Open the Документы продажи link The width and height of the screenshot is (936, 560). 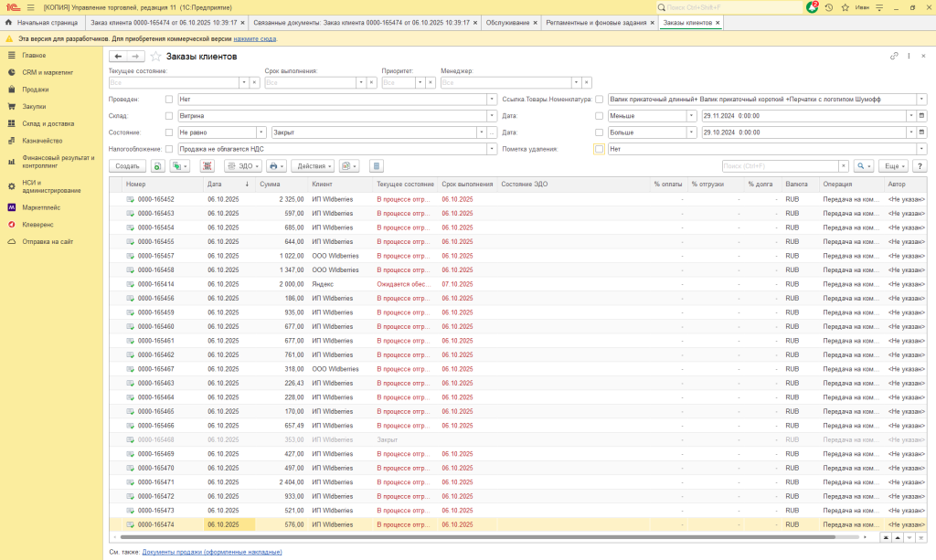[x=212, y=552]
